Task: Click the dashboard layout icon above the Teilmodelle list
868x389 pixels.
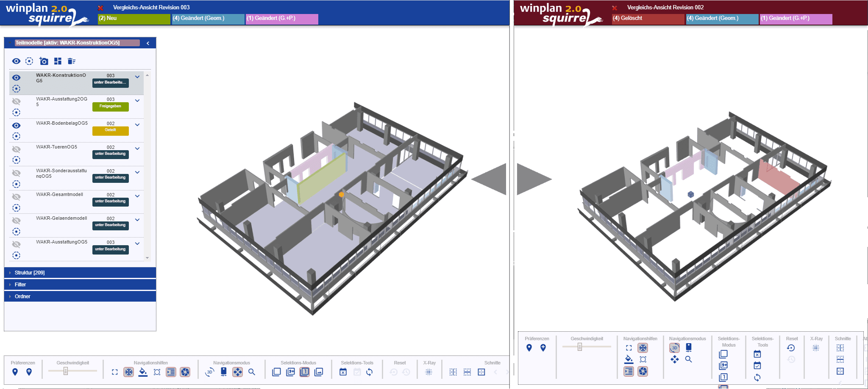Action: click(x=58, y=61)
